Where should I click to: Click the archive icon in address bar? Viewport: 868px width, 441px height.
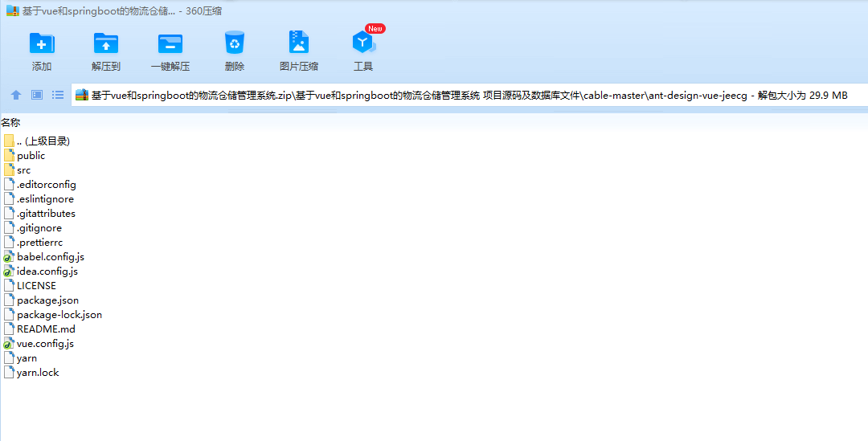click(82, 95)
